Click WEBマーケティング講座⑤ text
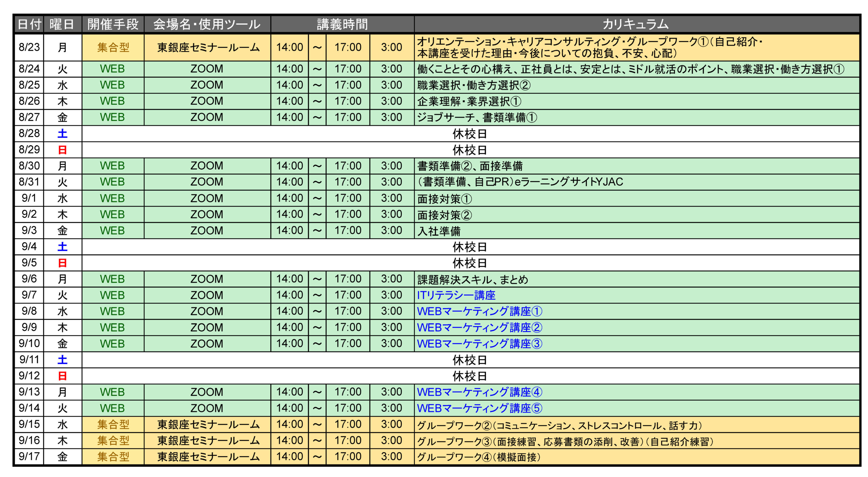 [x=479, y=408]
